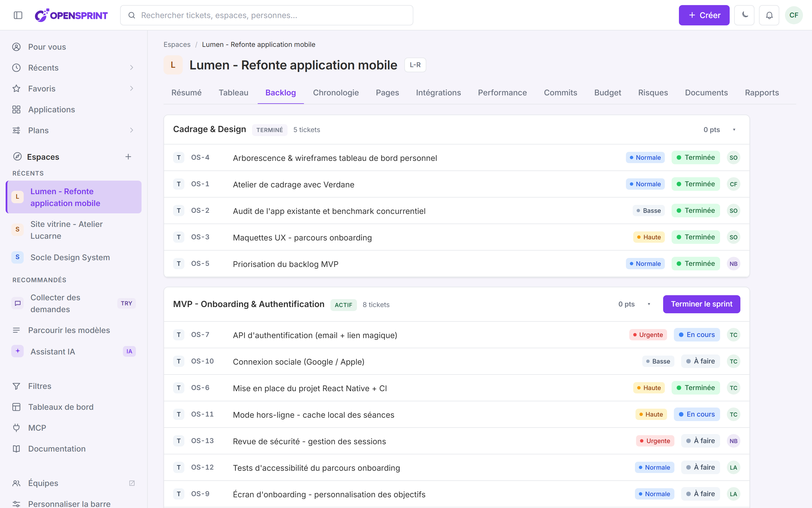
Task: Click the OpenSprint logo
Action: (x=71, y=15)
